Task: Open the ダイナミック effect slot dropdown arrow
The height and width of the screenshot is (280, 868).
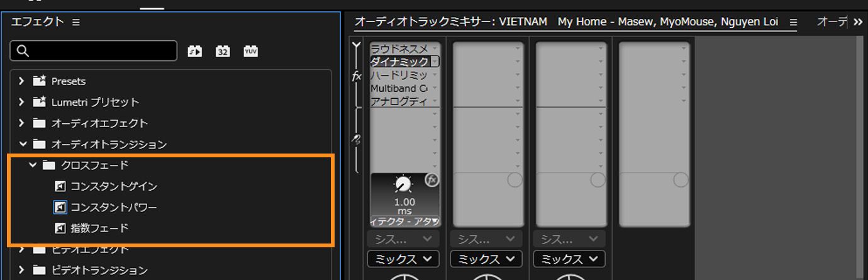Action: click(435, 62)
